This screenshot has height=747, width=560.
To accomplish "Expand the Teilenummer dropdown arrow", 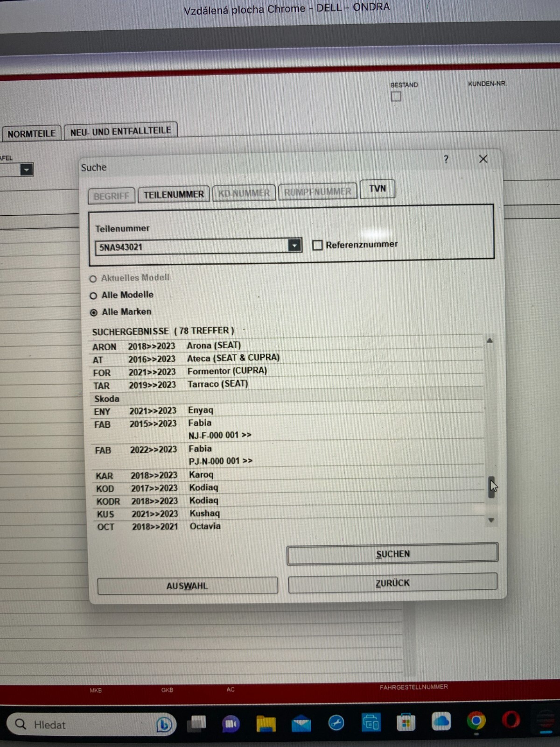I will pos(294,245).
